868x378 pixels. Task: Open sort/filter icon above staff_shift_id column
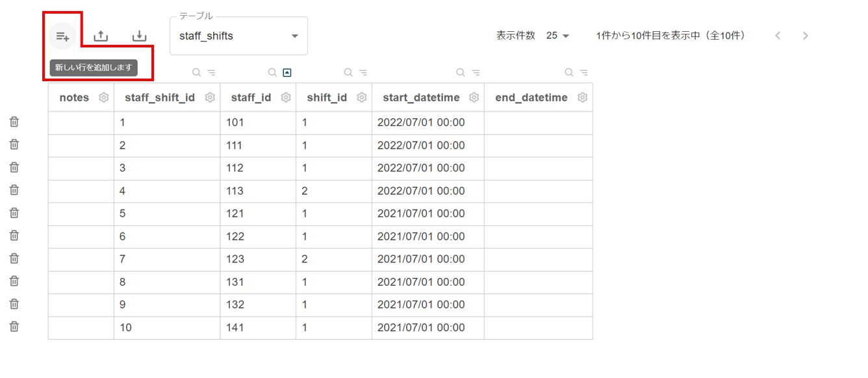click(211, 73)
